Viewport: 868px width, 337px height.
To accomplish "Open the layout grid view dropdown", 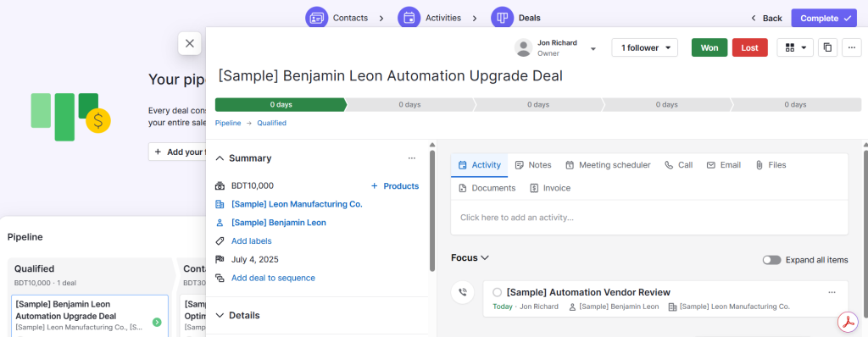I will [x=795, y=47].
